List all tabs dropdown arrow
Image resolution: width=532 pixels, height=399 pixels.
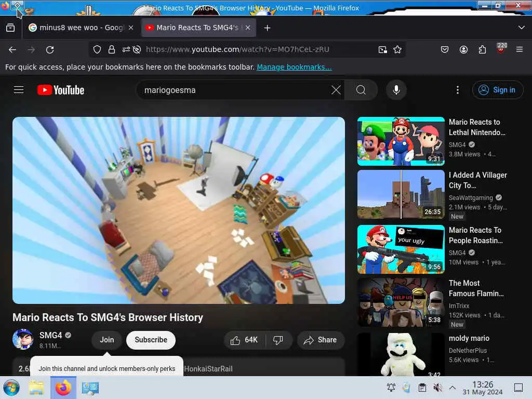(522, 28)
